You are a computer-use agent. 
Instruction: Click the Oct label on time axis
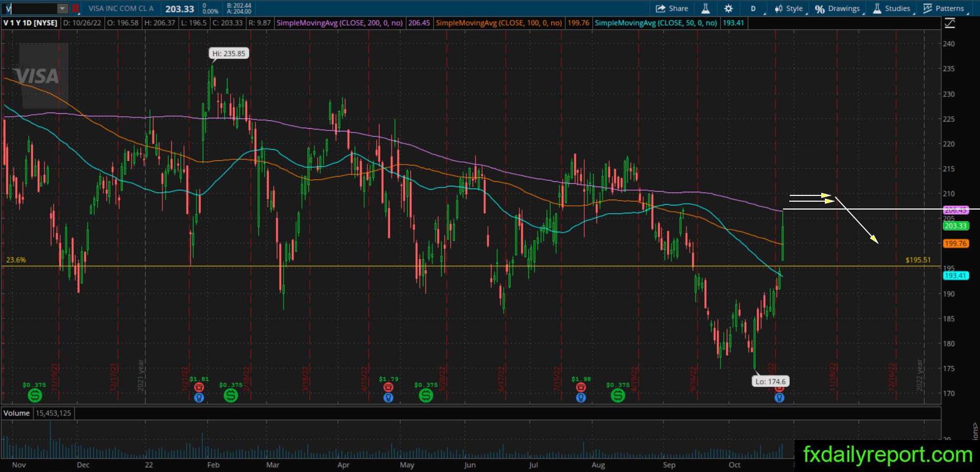point(735,465)
